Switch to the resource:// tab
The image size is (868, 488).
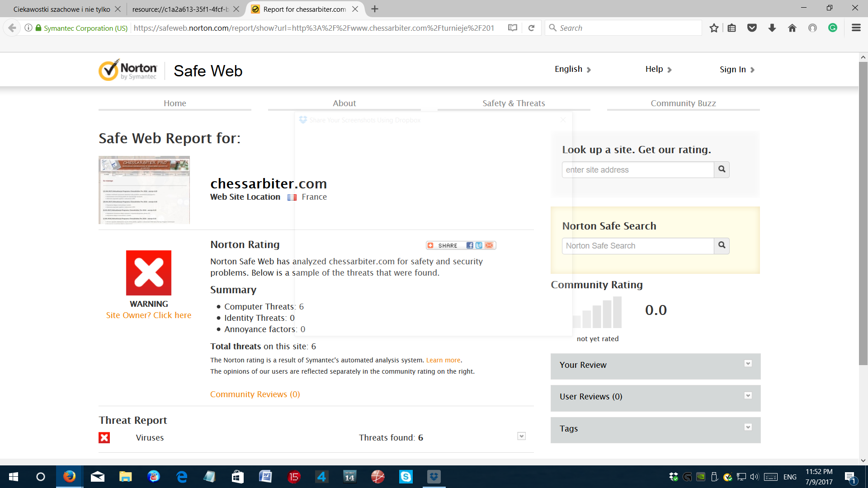click(180, 9)
